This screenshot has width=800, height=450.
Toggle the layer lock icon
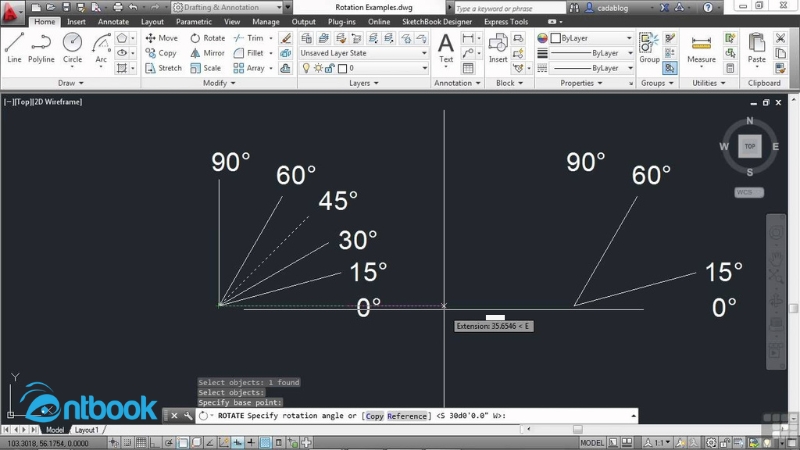click(x=330, y=68)
